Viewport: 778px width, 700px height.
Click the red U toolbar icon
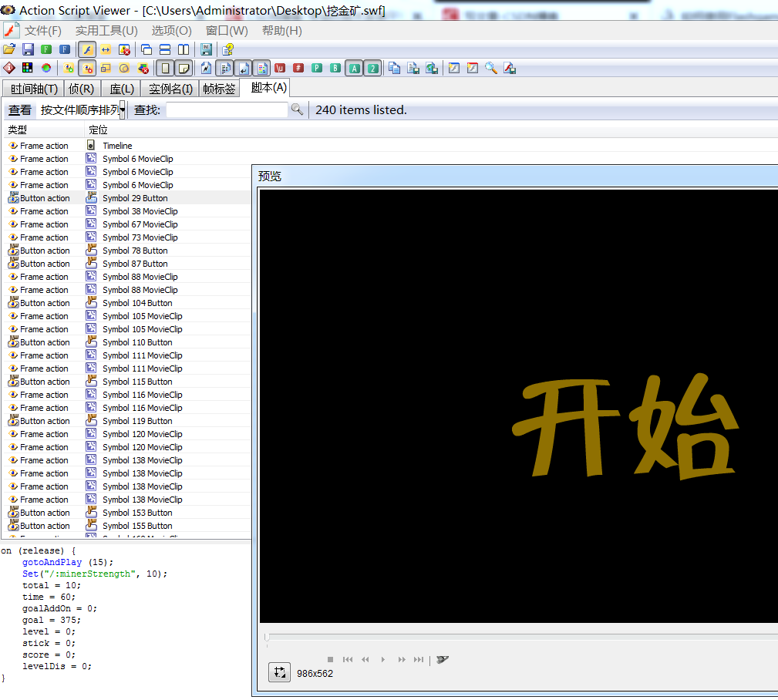(280, 68)
